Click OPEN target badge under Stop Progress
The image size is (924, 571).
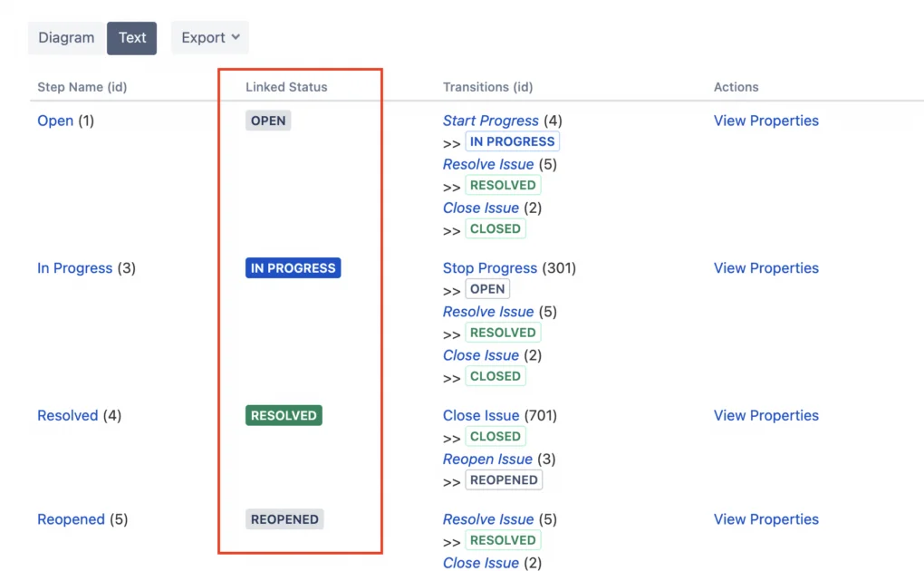pos(487,289)
